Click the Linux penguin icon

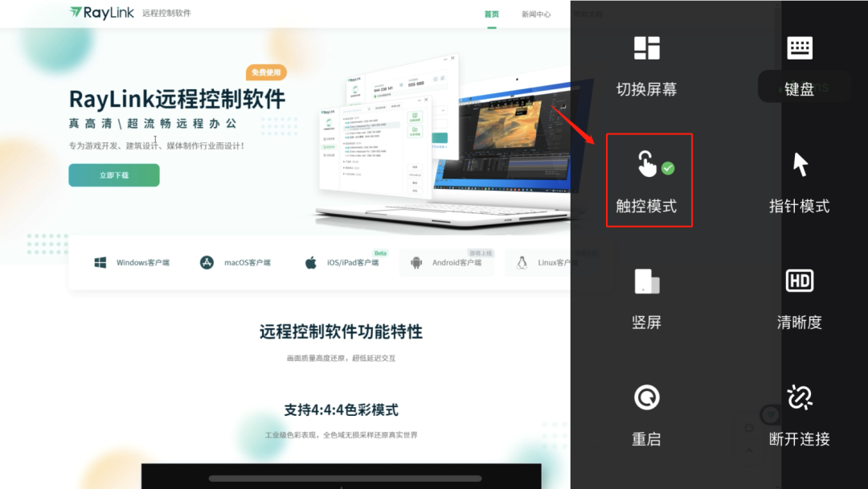tap(522, 262)
